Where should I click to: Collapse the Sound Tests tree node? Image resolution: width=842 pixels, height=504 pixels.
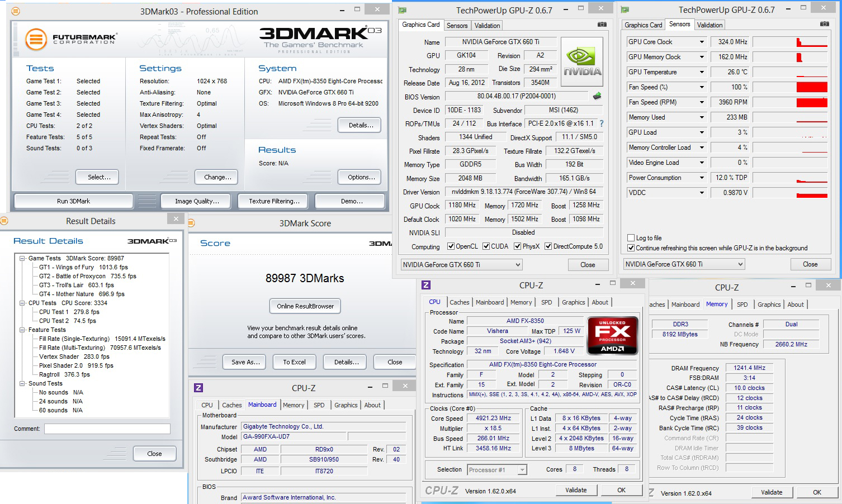tap(22, 383)
